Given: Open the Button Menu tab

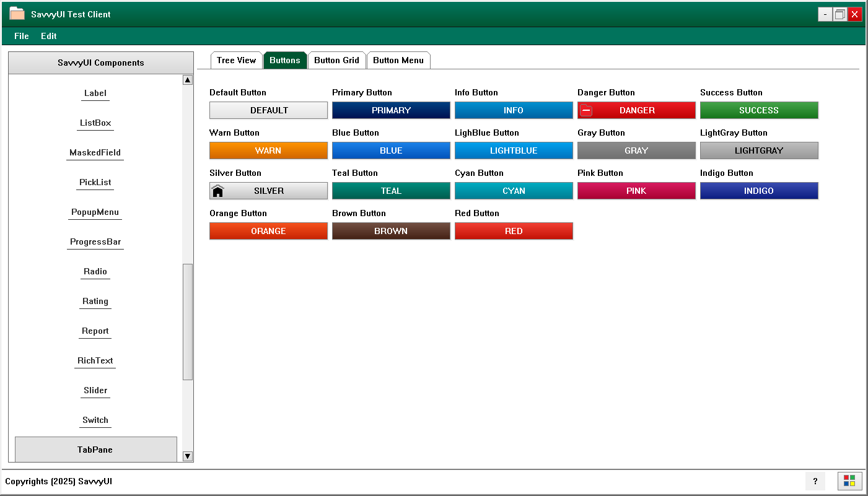Looking at the screenshot, I should coord(398,60).
